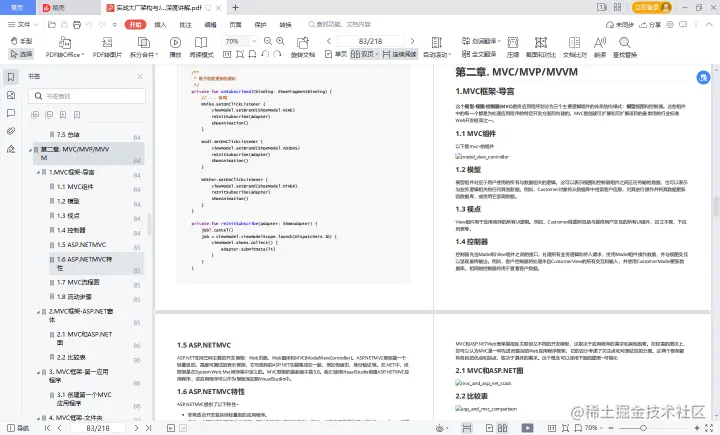Screen dimensions: 720x435
Task: Select the hand tool (手型)
Action: (x=21, y=41)
